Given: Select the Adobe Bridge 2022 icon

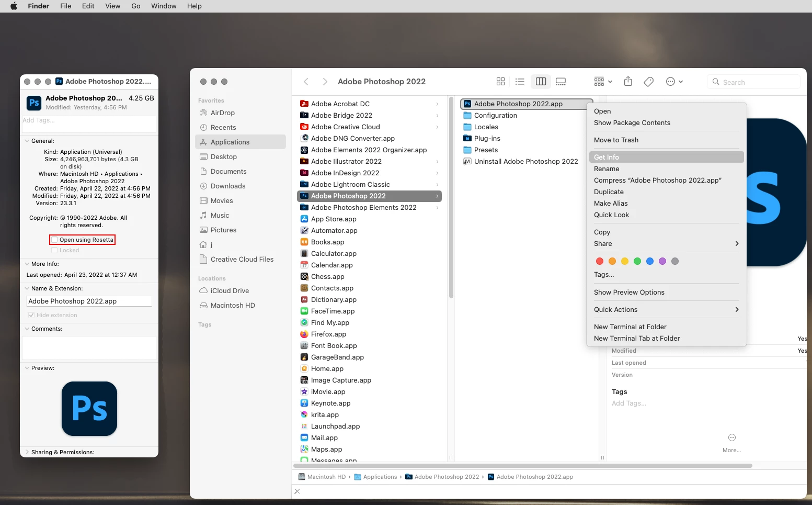Looking at the screenshot, I should click(304, 115).
